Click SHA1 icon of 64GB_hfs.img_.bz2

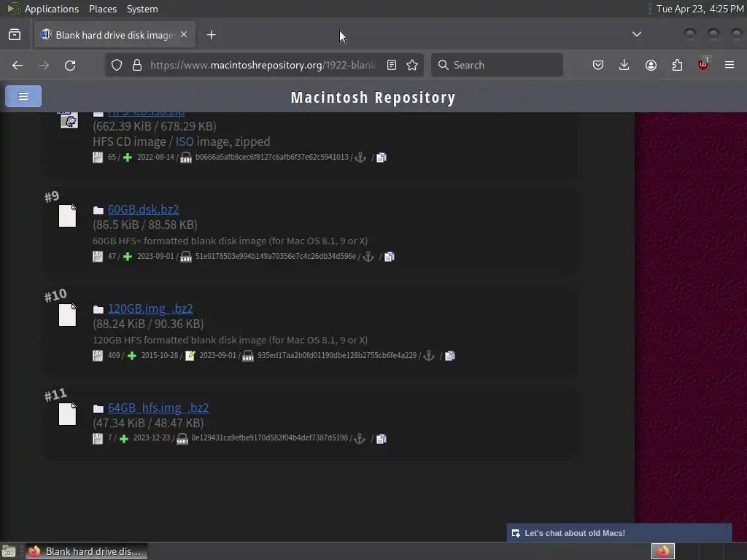tap(182, 438)
